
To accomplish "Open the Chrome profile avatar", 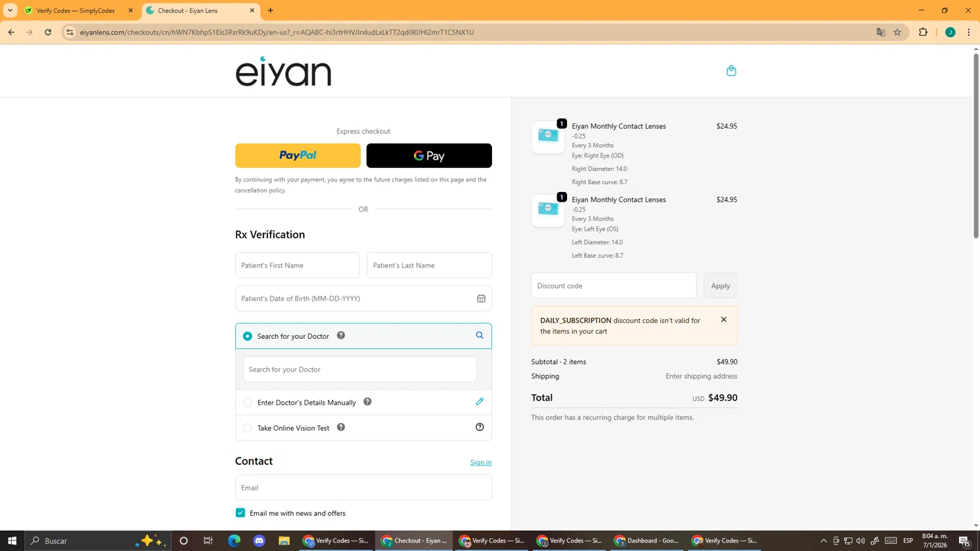I will point(951,32).
